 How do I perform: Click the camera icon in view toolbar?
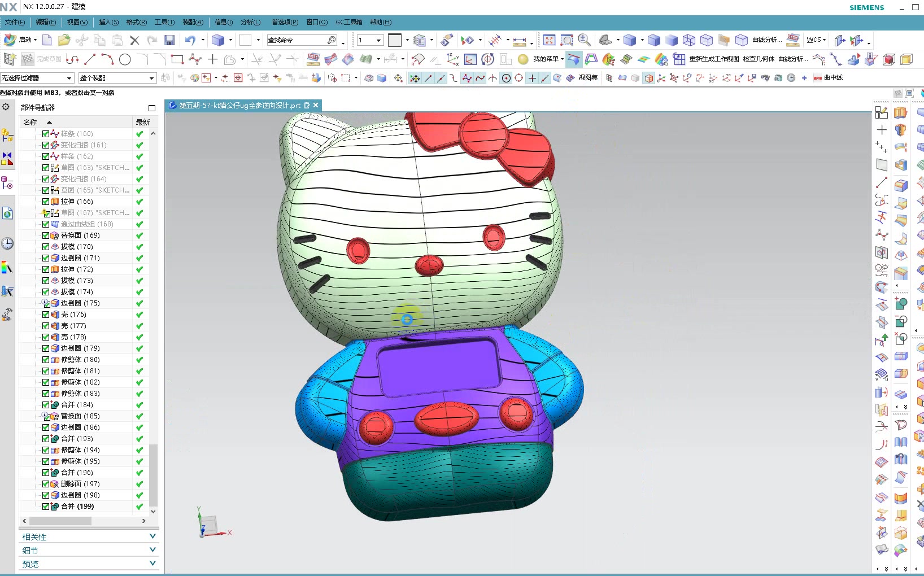pyautogui.click(x=778, y=78)
